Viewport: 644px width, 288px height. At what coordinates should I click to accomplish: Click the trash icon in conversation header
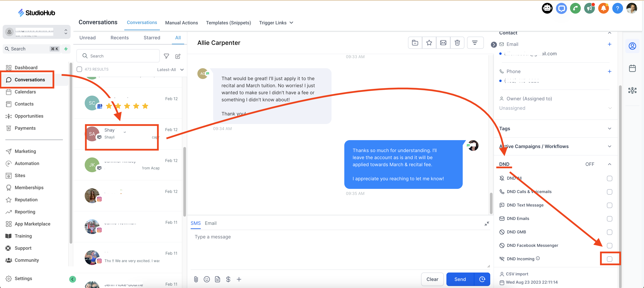(457, 43)
